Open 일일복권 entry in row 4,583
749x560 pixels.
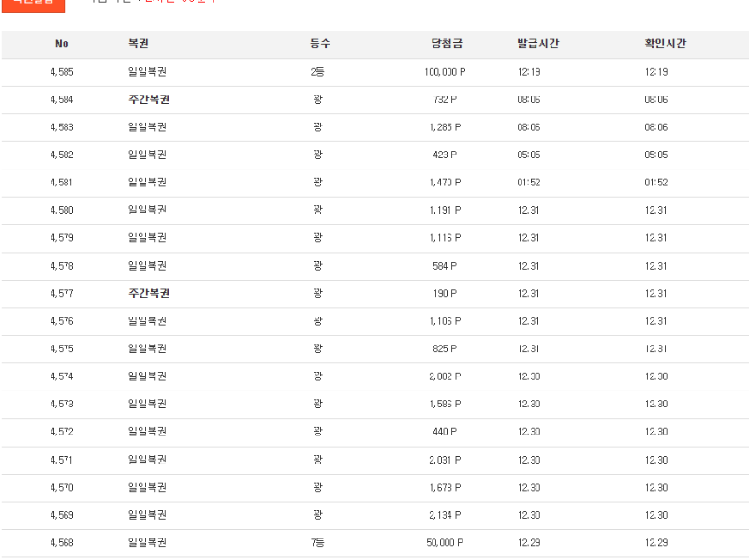pos(146,127)
